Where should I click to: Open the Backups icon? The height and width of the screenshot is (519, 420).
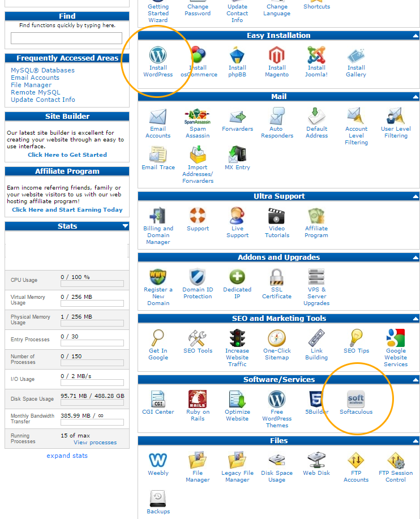point(158,499)
